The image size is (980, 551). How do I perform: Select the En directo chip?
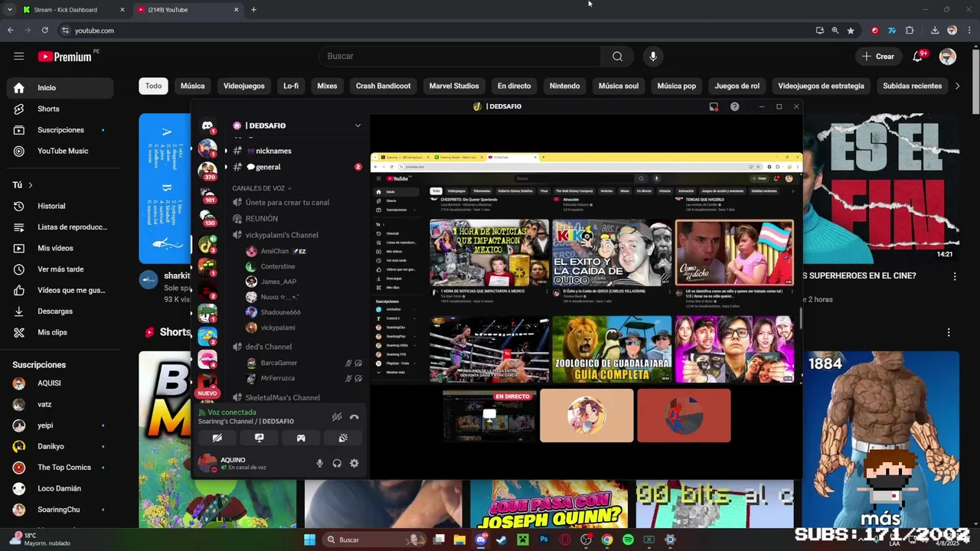(x=514, y=86)
